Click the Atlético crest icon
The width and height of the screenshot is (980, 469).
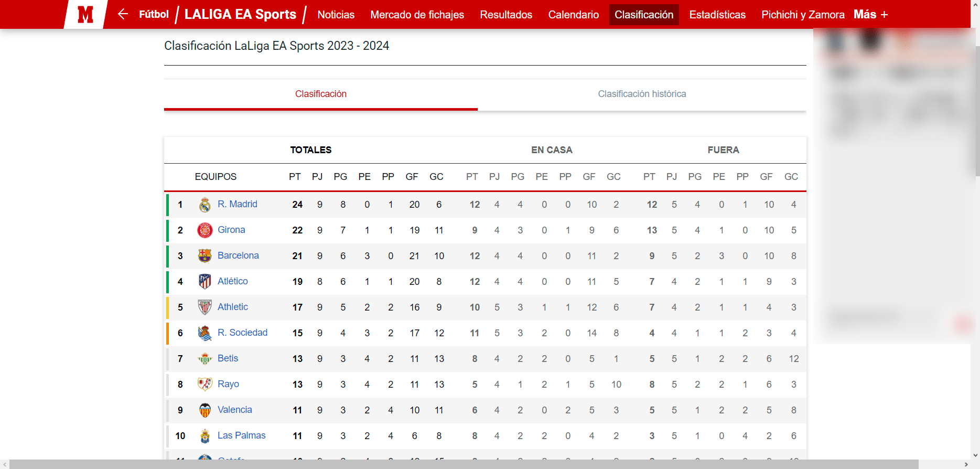205,282
